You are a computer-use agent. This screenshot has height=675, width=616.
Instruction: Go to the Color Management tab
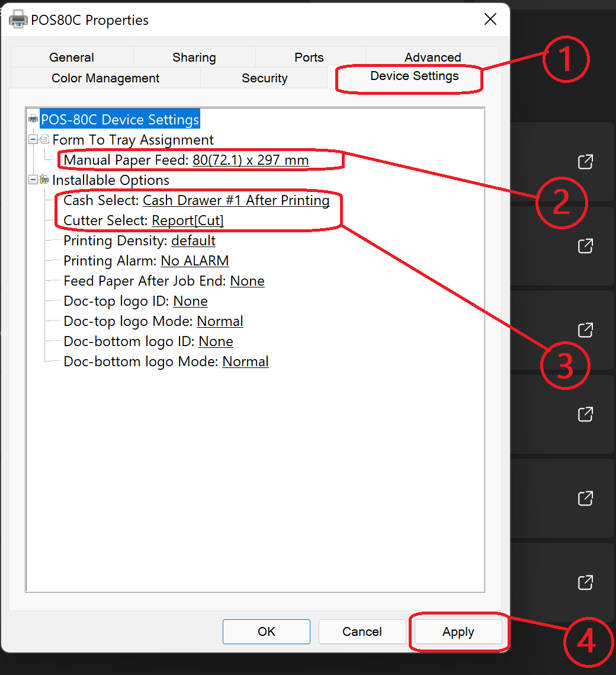pyautogui.click(x=105, y=78)
